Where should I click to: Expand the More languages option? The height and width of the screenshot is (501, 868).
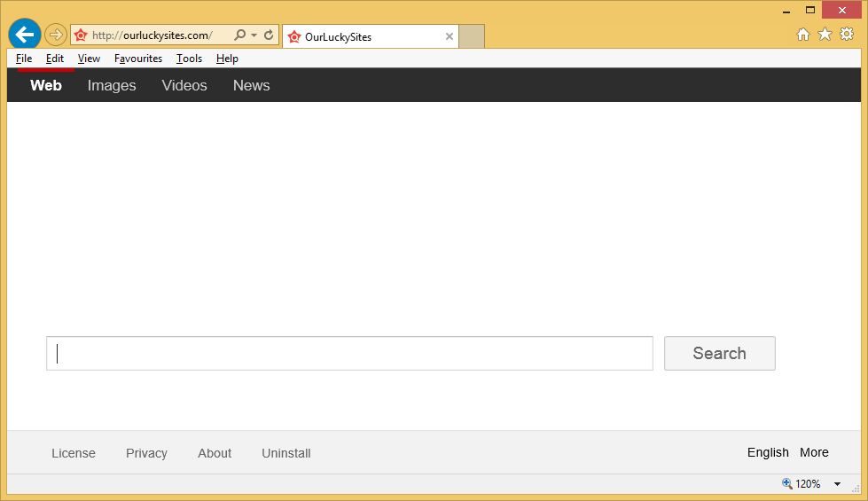[x=814, y=452]
